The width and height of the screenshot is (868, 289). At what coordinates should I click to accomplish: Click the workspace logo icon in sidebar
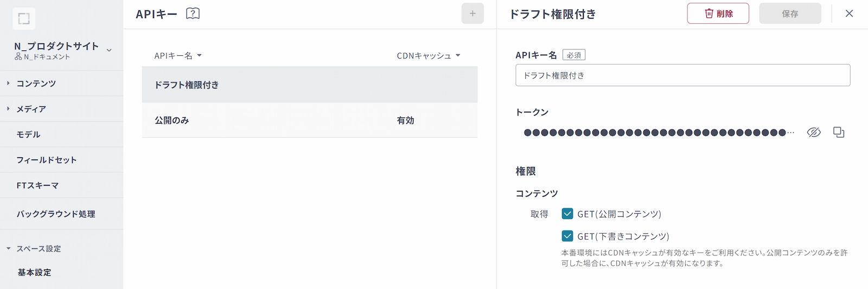pyautogui.click(x=24, y=19)
